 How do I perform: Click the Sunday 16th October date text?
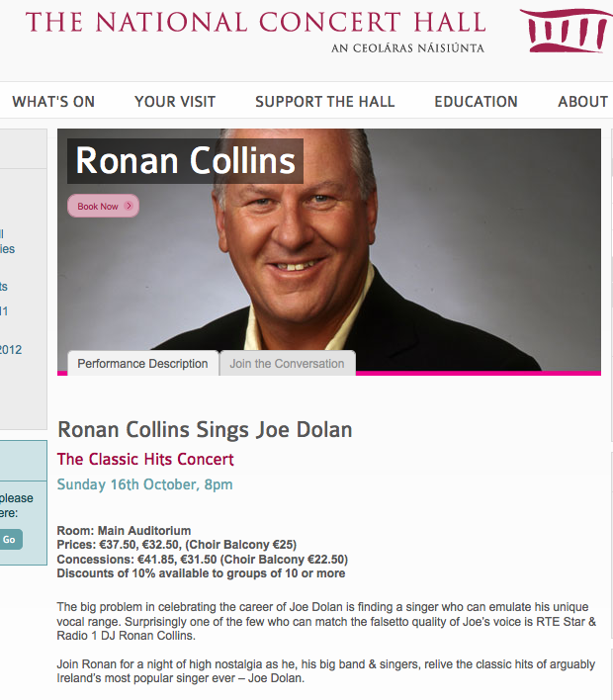pyautogui.click(x=144, y=484)
